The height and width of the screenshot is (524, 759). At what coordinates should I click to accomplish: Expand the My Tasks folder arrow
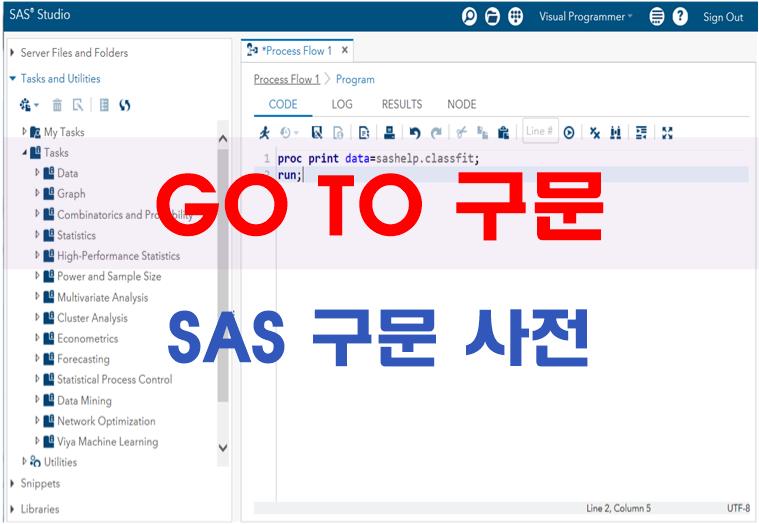(24, 131)
